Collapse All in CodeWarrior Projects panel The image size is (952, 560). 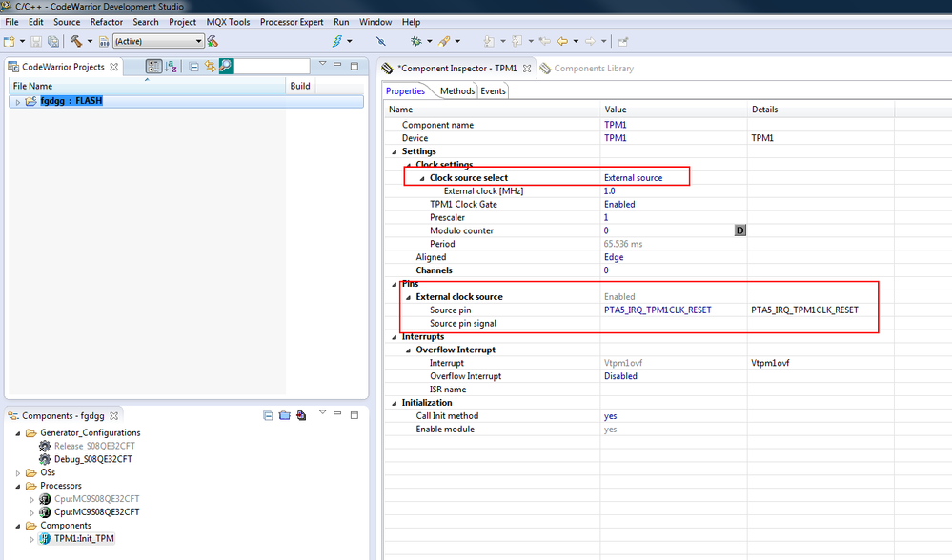pos(193,67)
